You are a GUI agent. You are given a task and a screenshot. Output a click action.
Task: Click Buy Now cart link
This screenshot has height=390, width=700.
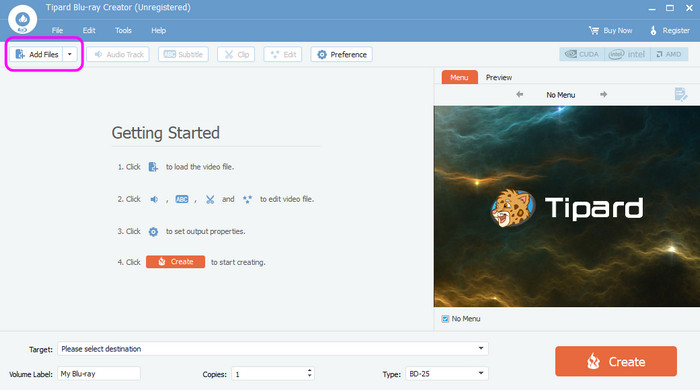(610, 30)
